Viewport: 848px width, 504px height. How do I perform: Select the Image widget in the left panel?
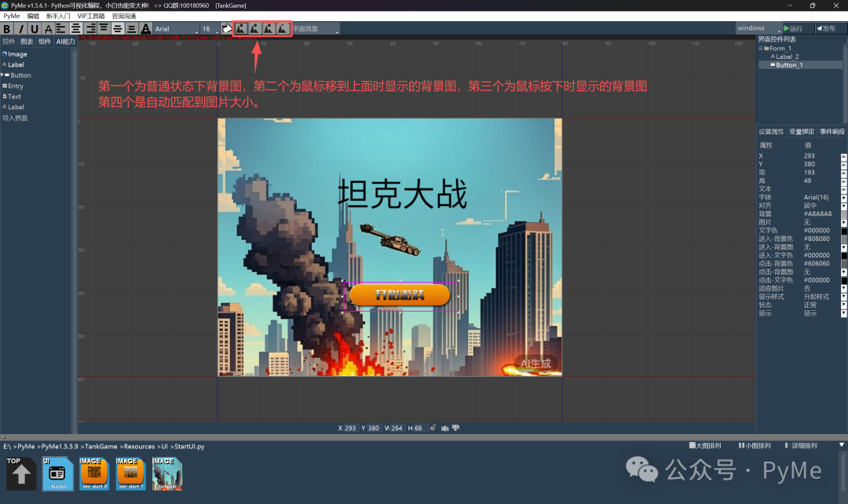[16, 54]
